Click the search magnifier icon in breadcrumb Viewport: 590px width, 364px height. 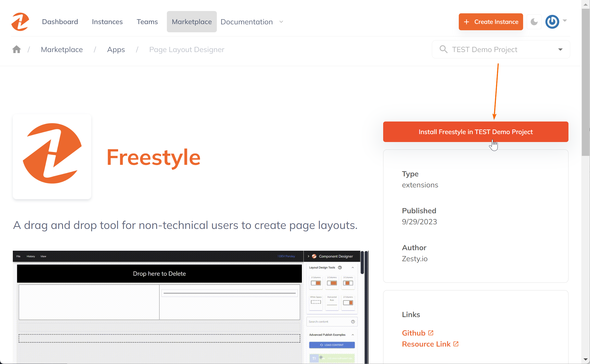[x=443, y=49]
